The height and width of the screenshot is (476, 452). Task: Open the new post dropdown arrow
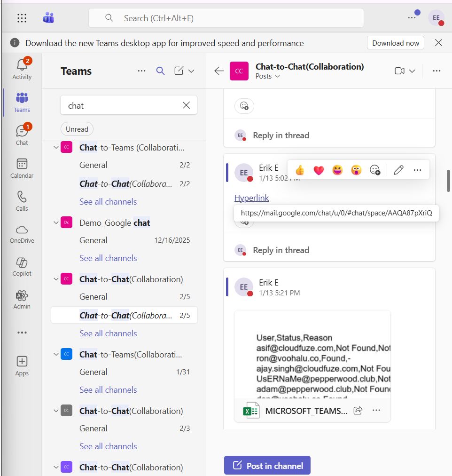(192, 71)
